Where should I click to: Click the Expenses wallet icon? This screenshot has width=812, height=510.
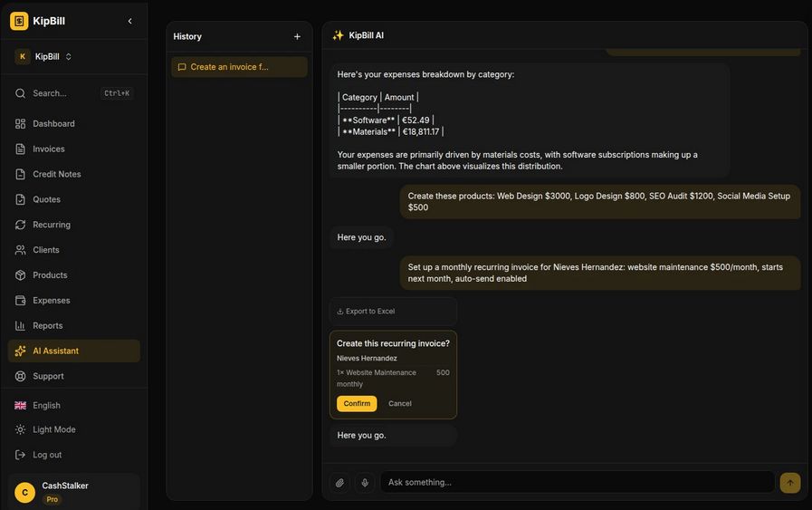(x=20, y=301)
